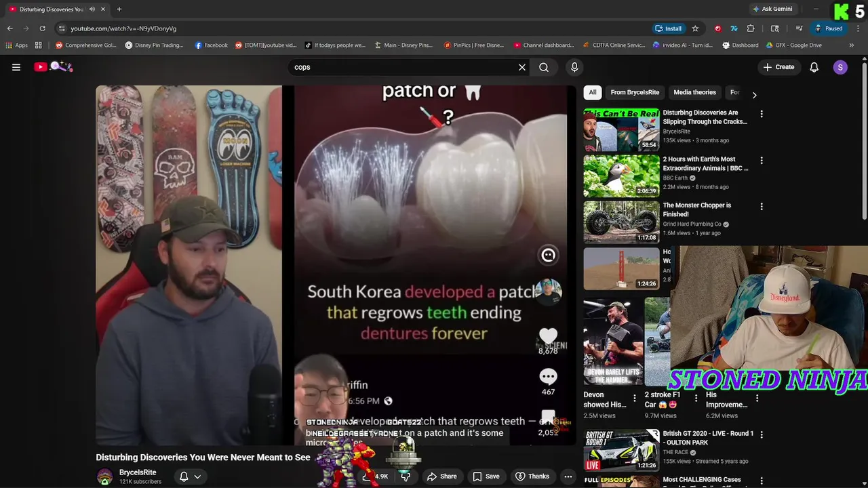The width and height of the screenshot is (868, 488).
Task: Click the Thanks button
Action: pos(532,476)
